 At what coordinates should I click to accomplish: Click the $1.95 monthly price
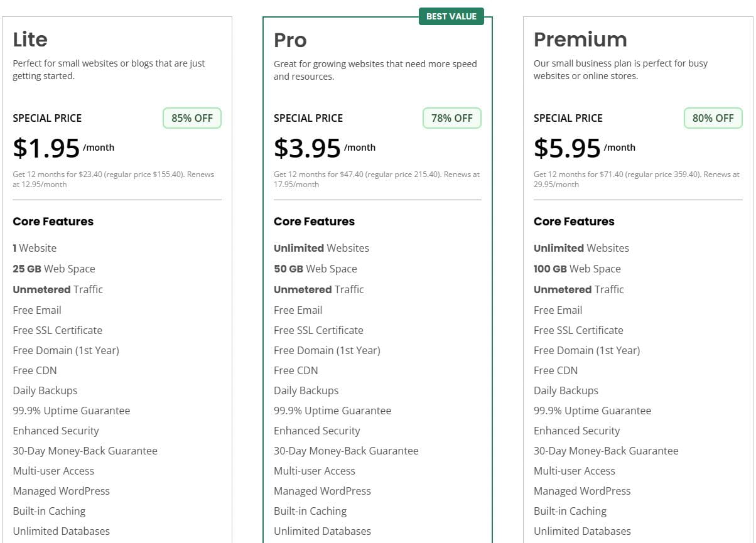47,148
